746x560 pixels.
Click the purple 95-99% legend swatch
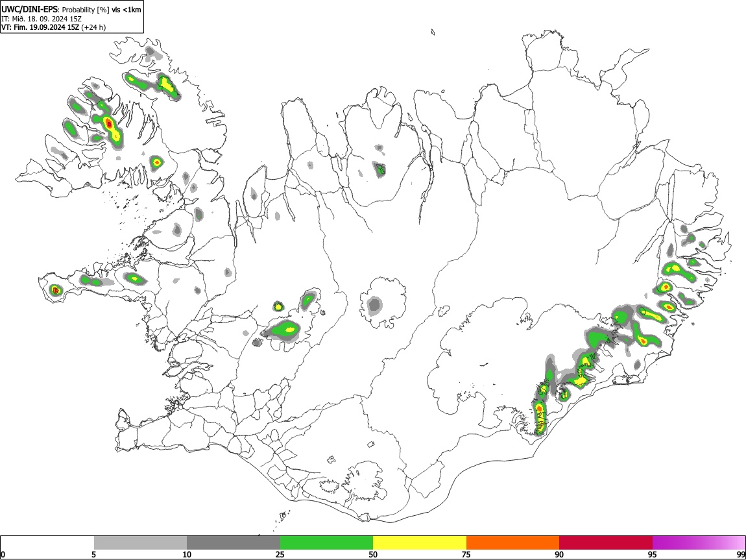pyautogui.click(x=699, y=542)
